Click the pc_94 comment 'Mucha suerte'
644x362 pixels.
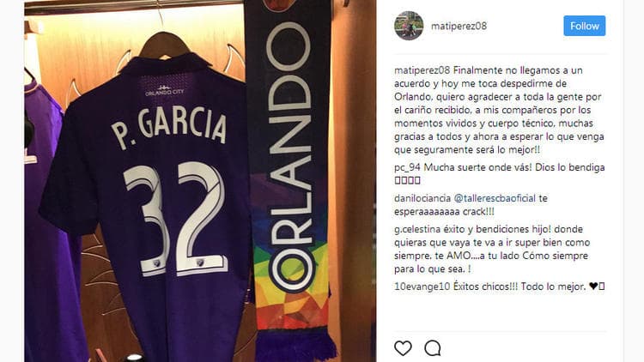(513, 167)
